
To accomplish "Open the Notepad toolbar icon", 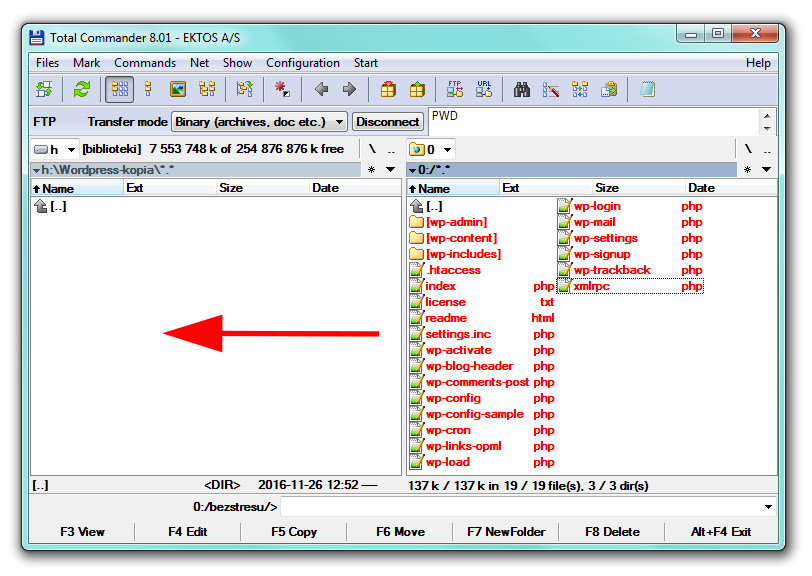I will 647,90.
